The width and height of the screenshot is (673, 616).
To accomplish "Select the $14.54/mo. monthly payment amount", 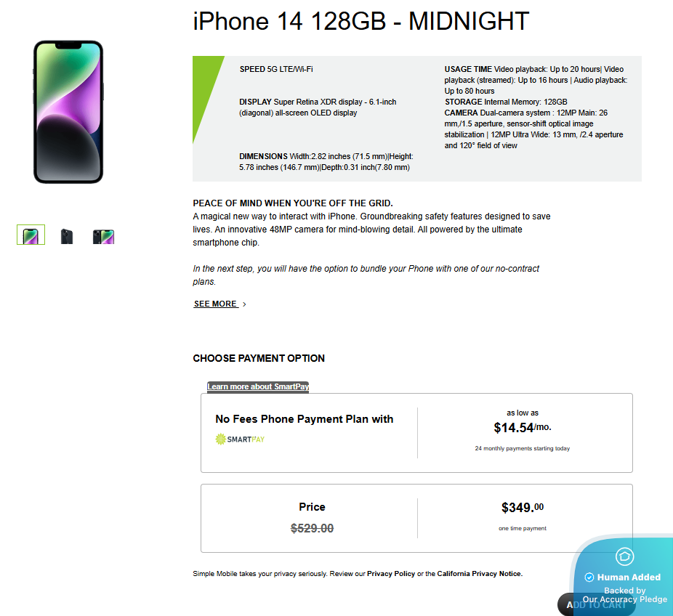I will click(523, 427).
